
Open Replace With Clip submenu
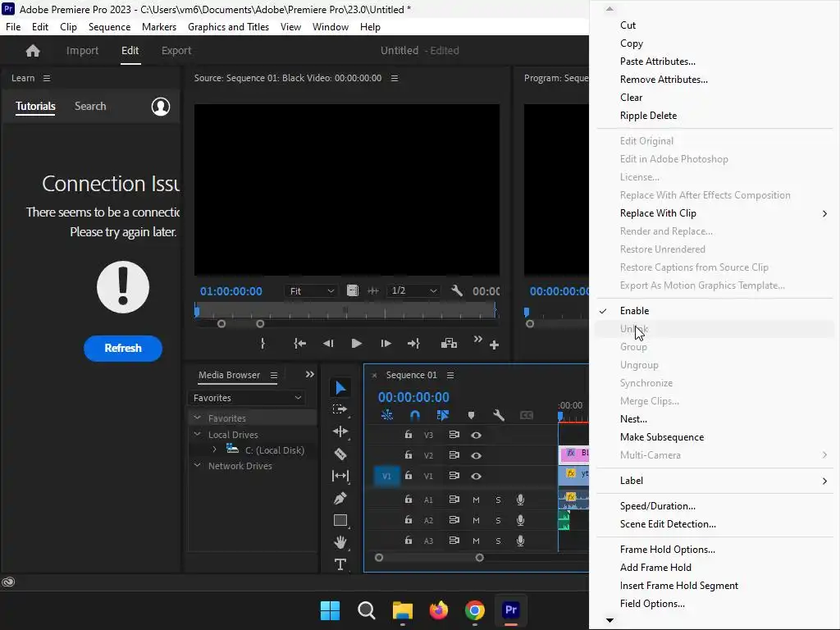[x=714, y=213]
